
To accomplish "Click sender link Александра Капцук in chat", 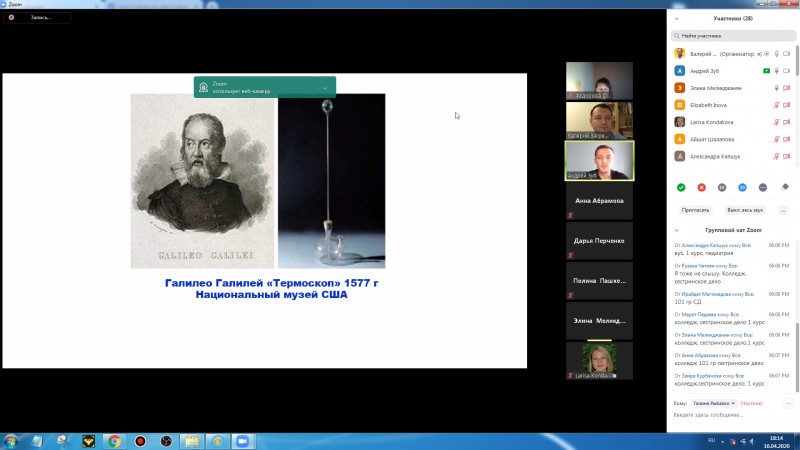I will [705, 245].
